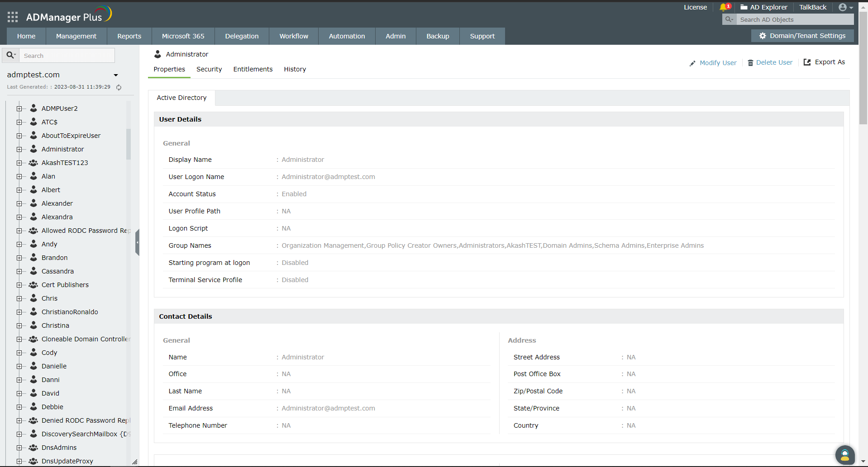Expand the ADMPUser2 tree node

coord(19,108)
